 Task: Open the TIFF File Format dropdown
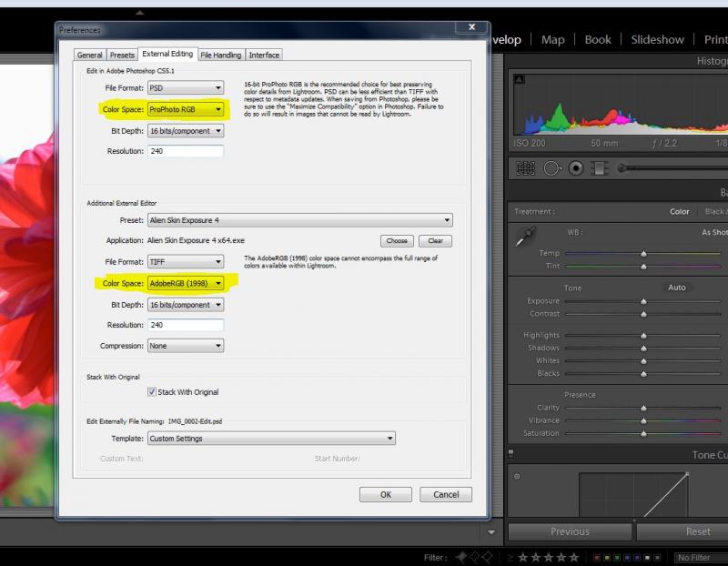[186, 262]
